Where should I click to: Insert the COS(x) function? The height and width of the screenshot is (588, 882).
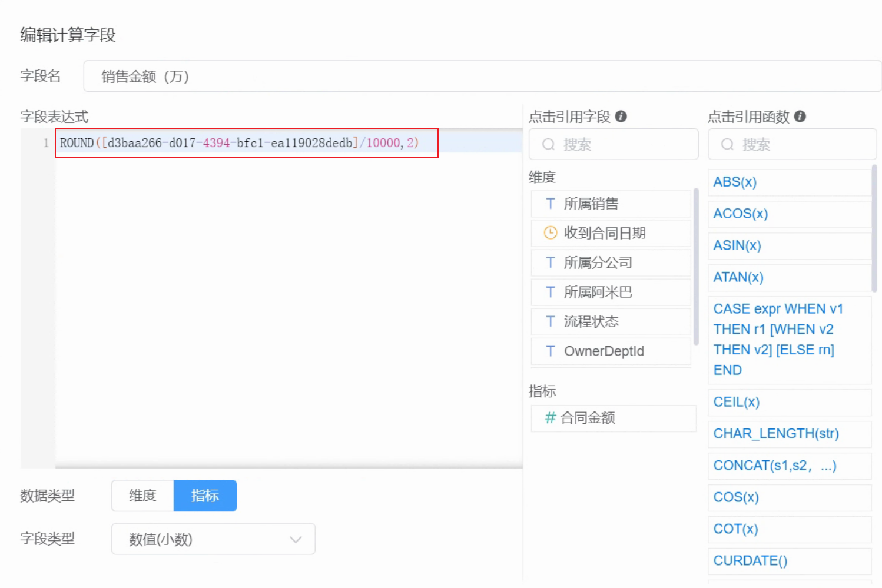point(790,497)
